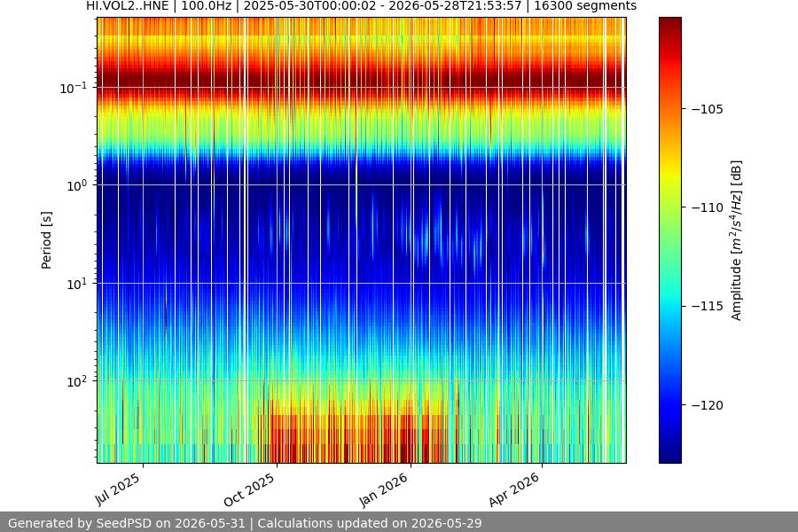Click the 'Oct 2025' x-axis label
The height and width of the screenshot is (532, 798).
pyautogui.click(x=249, y=489)
